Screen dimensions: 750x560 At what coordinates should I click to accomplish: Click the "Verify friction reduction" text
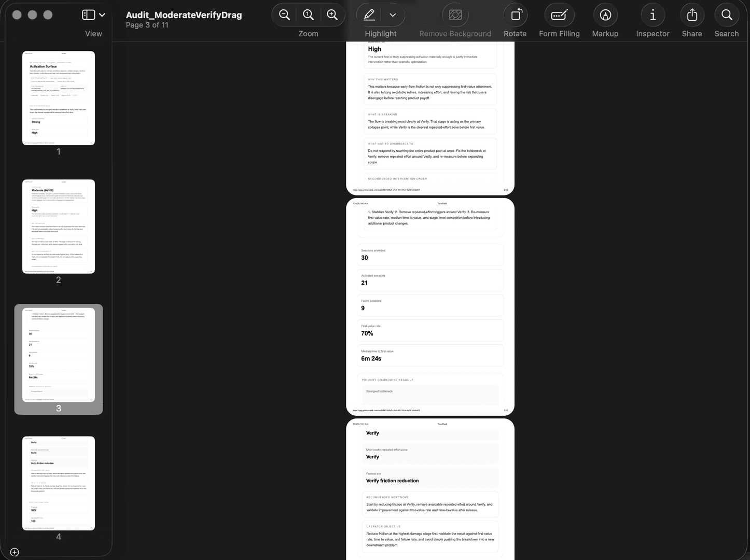[393, 481]
